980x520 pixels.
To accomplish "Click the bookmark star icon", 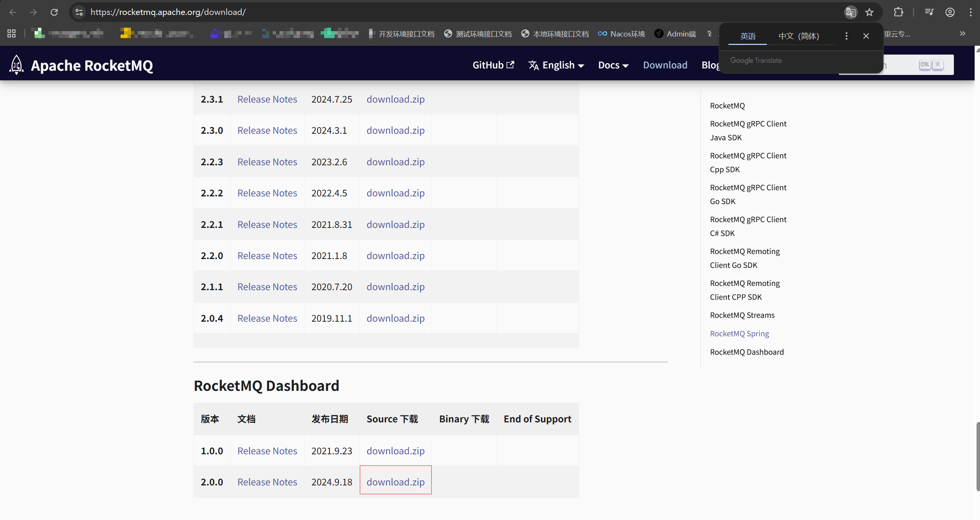I will point(869,12).
